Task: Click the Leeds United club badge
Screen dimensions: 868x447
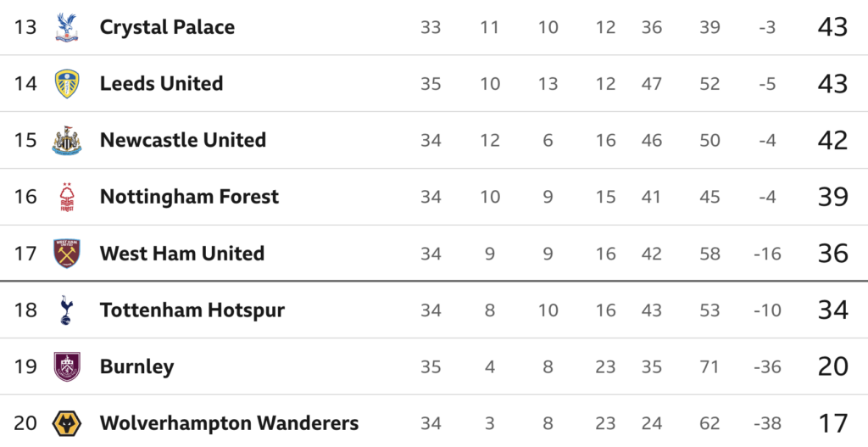Action: pos(66,84)
